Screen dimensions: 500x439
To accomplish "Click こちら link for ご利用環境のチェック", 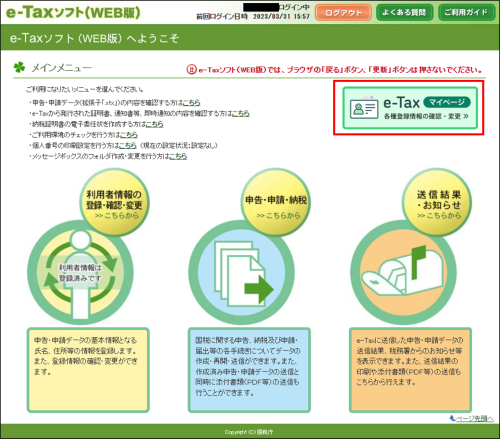I will (128, 135).
